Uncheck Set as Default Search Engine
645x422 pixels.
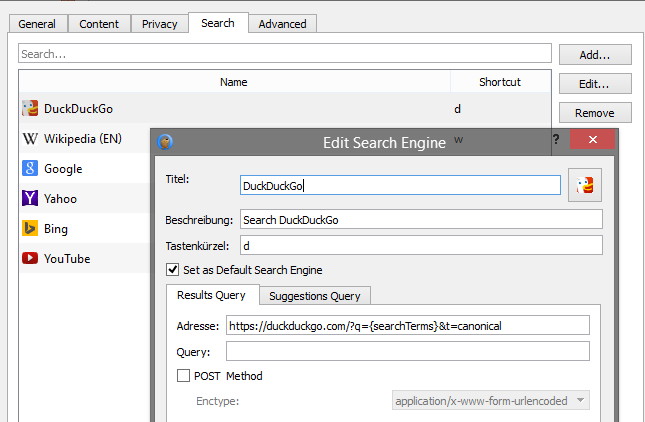click(172, 270)
